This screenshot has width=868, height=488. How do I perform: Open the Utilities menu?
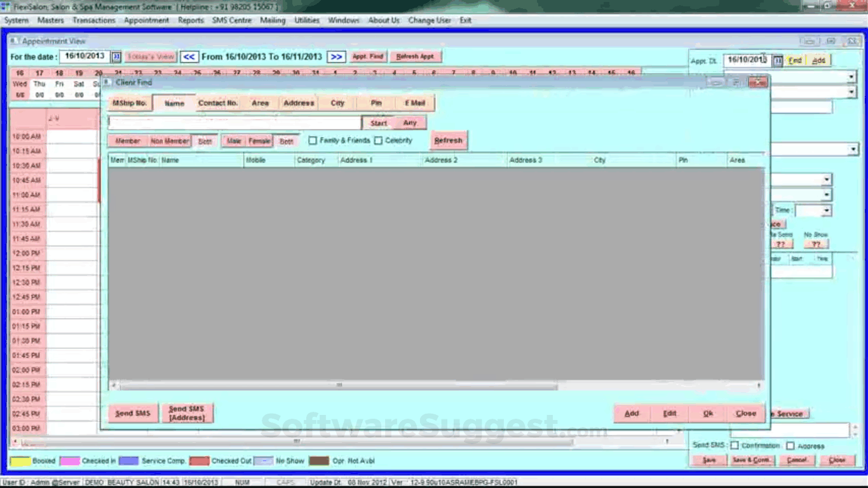click(x=307, y=20)
